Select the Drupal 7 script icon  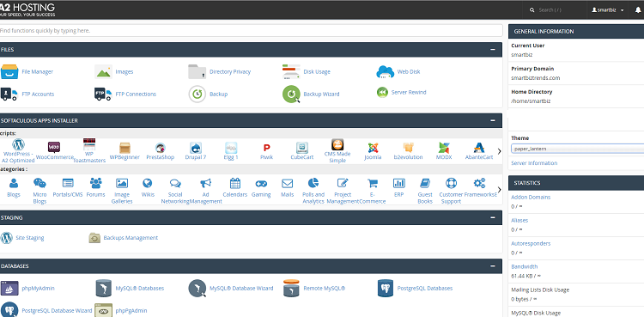[x=196, y=148]
